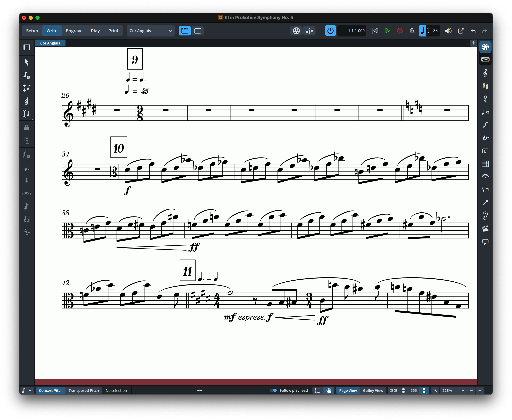Viewport: 512px width, 420px height.
Task: Open video clapperboard panel
Action: click(x=485, y=229)
